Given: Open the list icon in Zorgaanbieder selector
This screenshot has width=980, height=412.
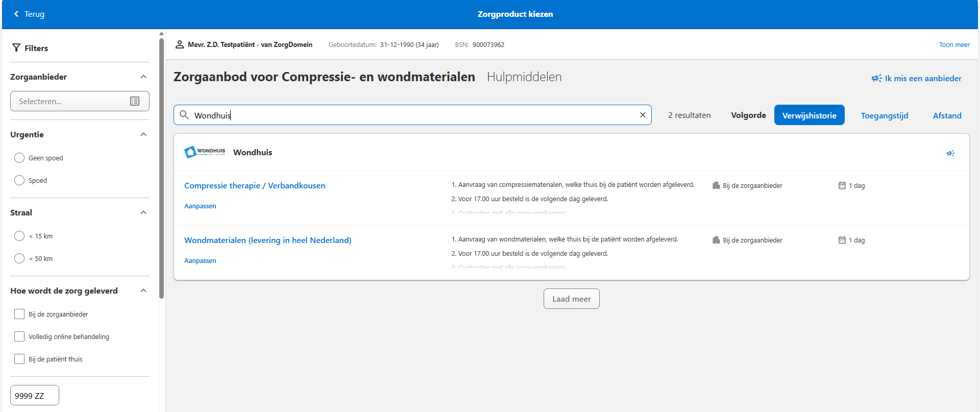Looking at the screenshot, I should [135, 101].
